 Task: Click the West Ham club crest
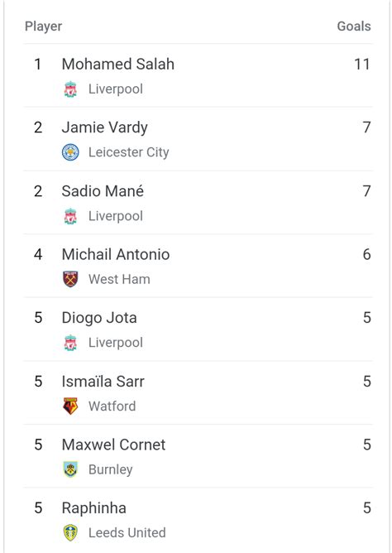(70, 279)
